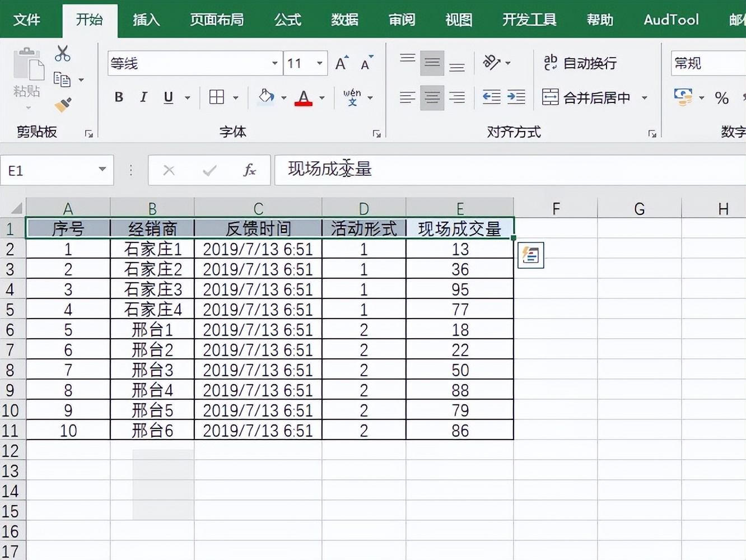This screenshot has width=746, height=560.
Task: Click the Insert Function fx icon
Action: [250, 170]
